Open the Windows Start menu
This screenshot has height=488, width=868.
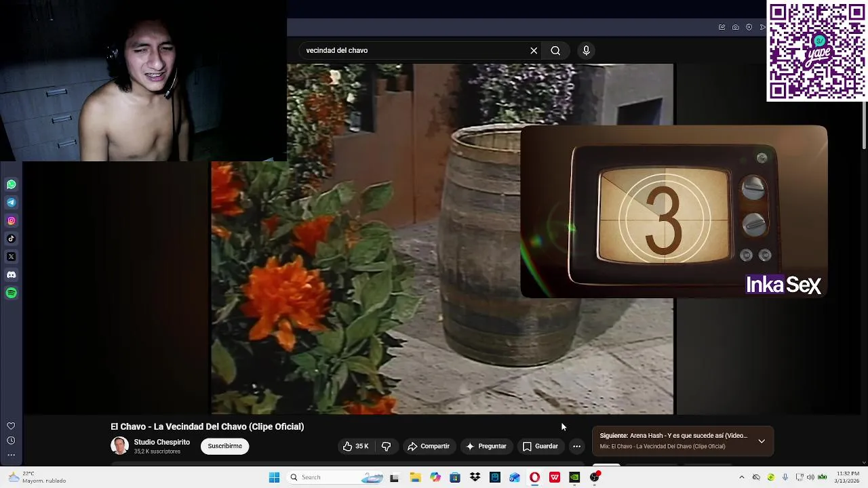pos(274,477)
